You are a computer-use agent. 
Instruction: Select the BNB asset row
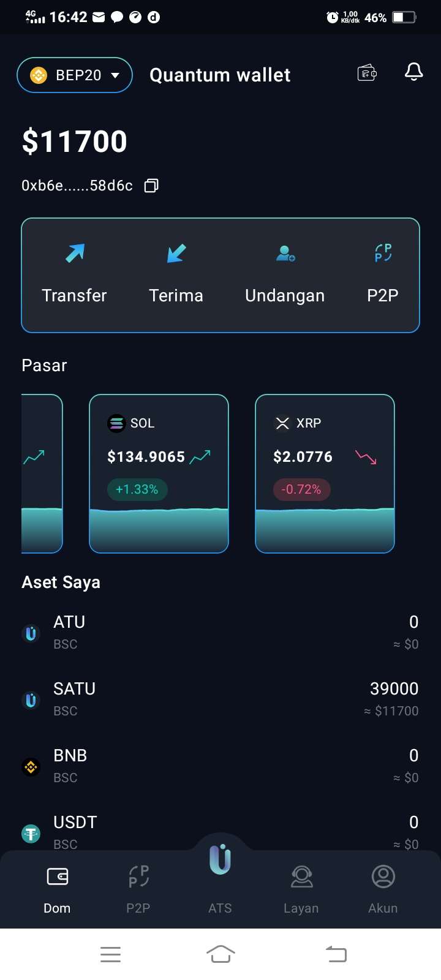[x=221, y=766]
